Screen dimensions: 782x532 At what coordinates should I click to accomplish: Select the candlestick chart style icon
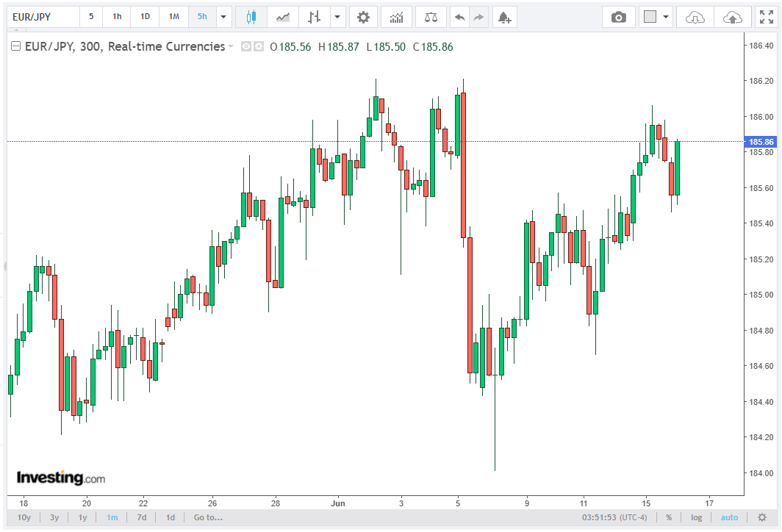251,17
